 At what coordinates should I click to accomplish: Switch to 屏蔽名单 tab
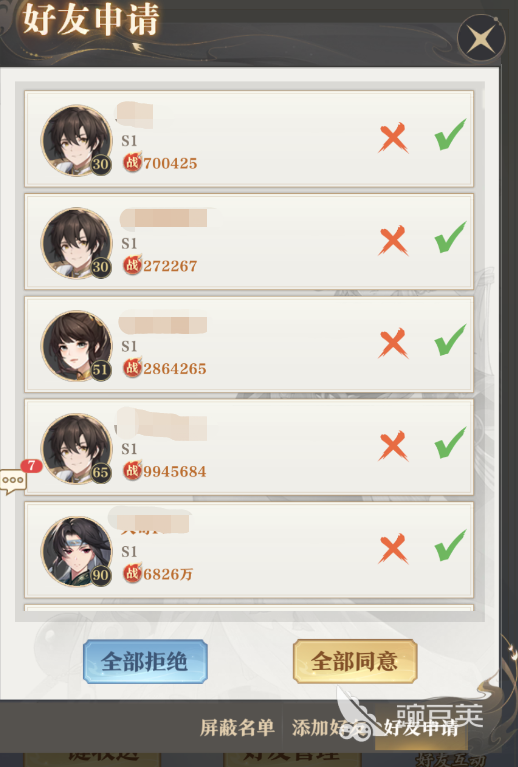point(237,728)
